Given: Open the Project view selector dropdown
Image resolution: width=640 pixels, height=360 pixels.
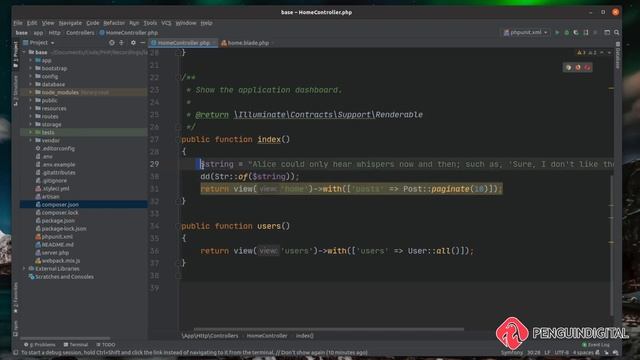Looking at the screenshot, I should (x=39, y=42).
